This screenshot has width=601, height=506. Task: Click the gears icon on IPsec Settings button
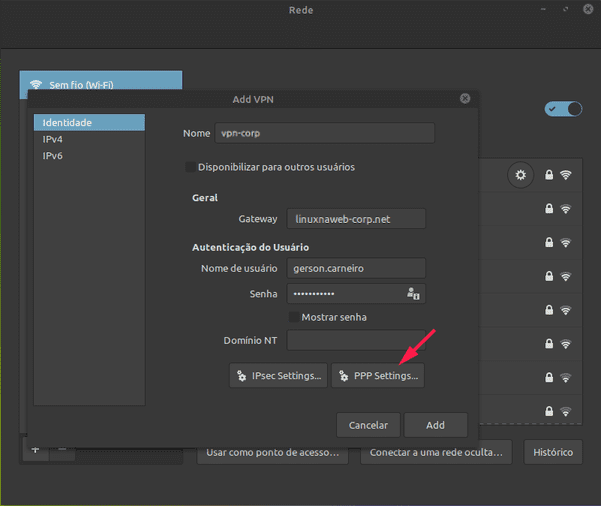(x=241, y=376)
